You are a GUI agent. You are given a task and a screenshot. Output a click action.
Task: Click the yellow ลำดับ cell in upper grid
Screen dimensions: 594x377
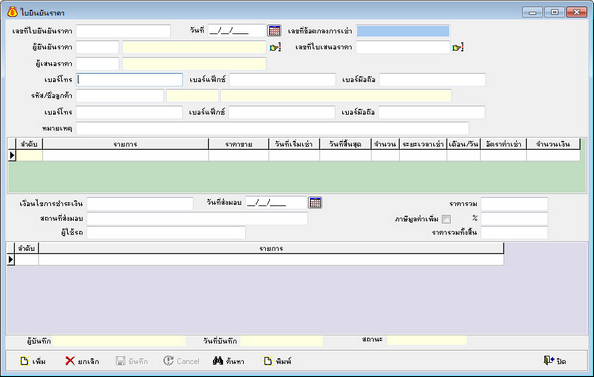pos(29,155)
